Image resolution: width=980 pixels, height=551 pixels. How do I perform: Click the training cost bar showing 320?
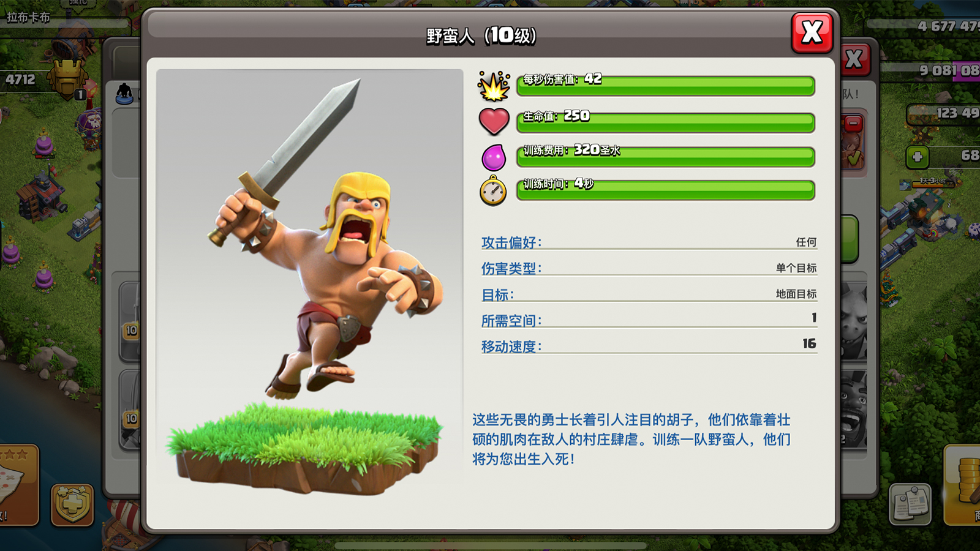tap(666, 156)
